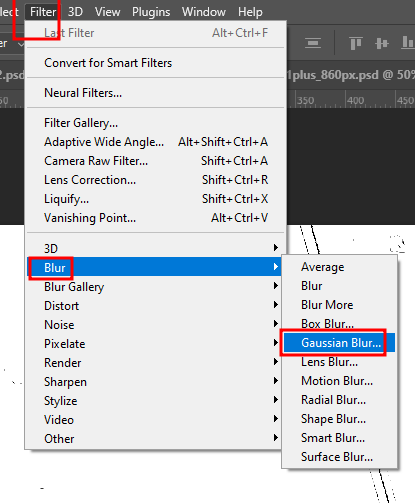Expand the Blur Gallery submenu
Image resolution: width=415 pixels, height=503 pixels.
click(155, 286)
